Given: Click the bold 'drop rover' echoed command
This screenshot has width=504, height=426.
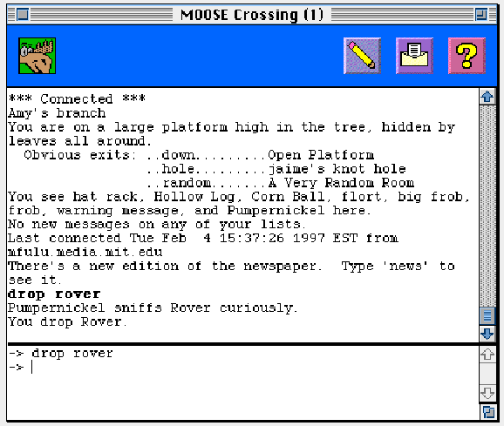Looking at the screenshot, I should (x=54, y=294).
